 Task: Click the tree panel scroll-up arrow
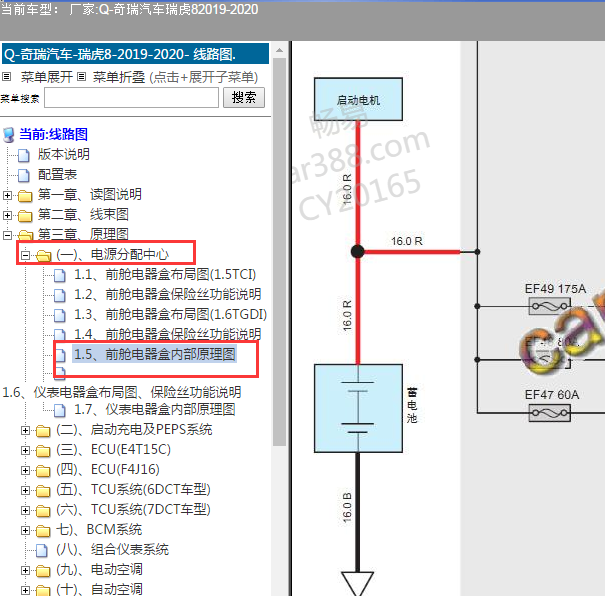[279, 51]
